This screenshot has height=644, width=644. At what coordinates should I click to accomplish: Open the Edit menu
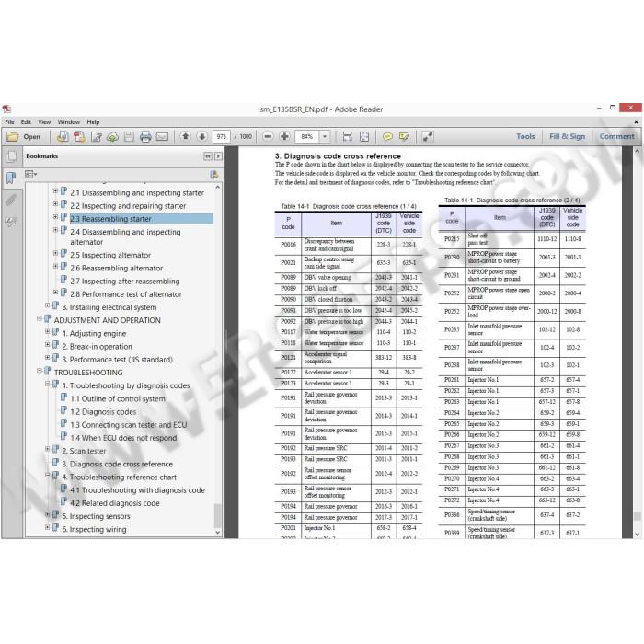(26, 122)
